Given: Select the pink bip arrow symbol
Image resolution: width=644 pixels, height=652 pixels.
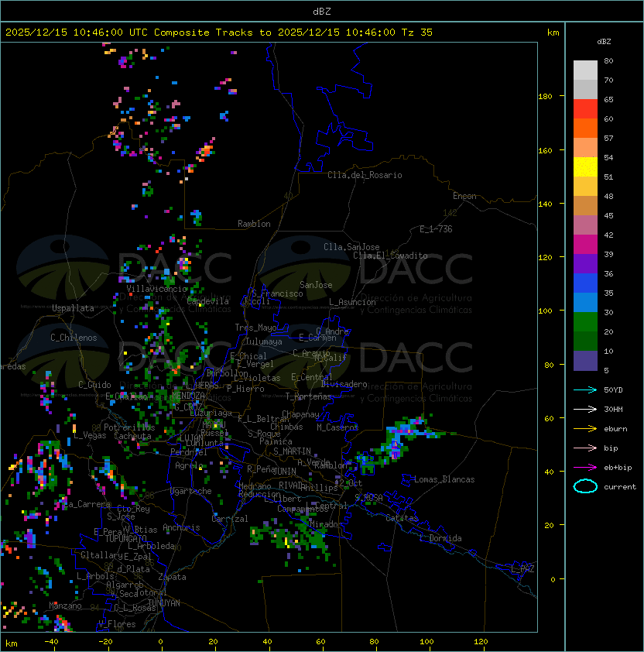Looking at the screenshot, I should click(x=585, y=448).
